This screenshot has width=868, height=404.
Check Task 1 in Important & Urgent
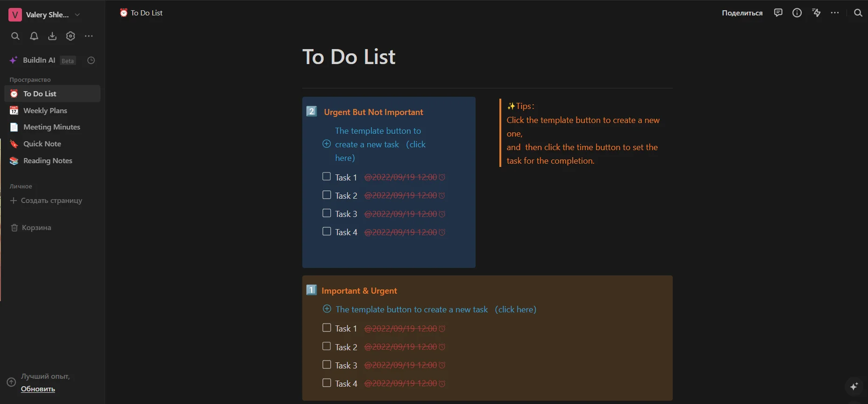327,328
